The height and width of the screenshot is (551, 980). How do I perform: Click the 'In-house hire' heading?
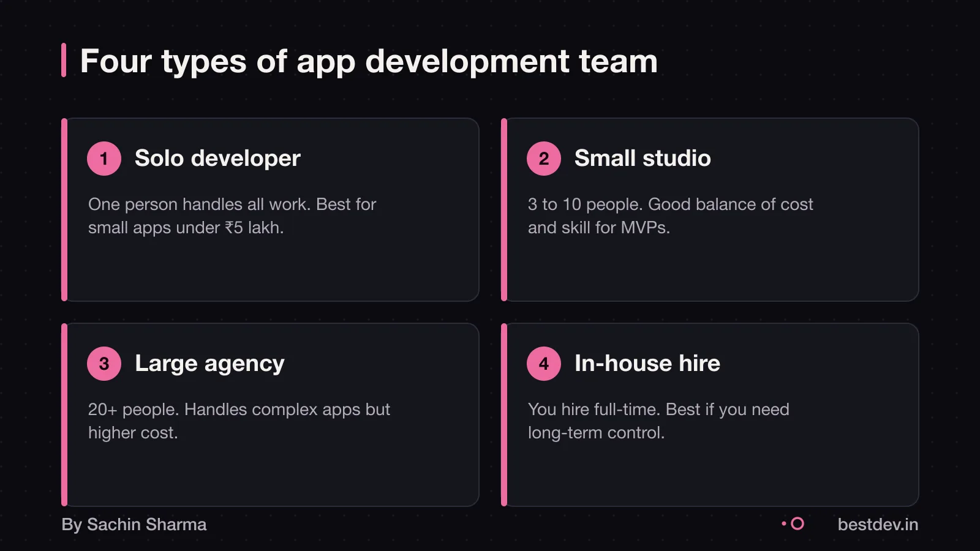point(647,364)
